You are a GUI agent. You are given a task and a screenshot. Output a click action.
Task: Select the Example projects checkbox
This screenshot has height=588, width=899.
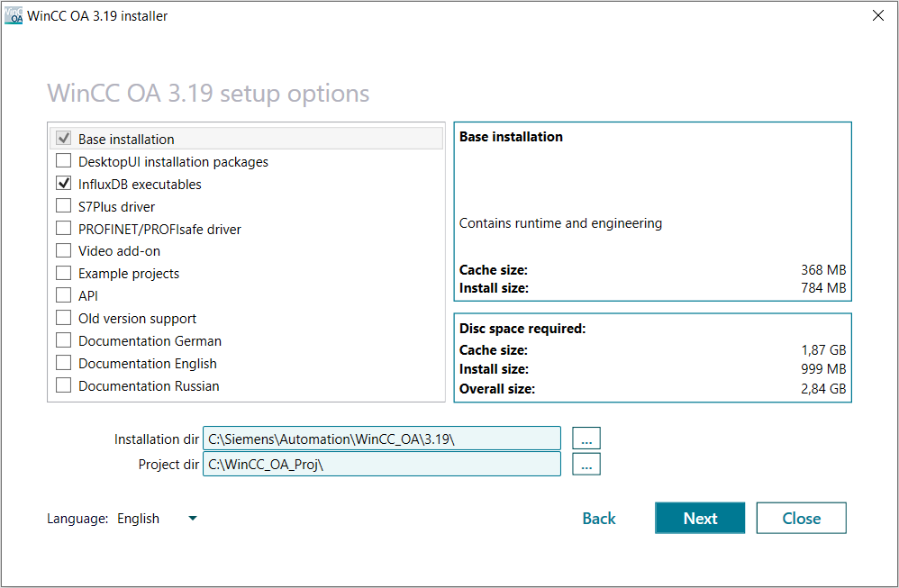(x=63, y=273)
